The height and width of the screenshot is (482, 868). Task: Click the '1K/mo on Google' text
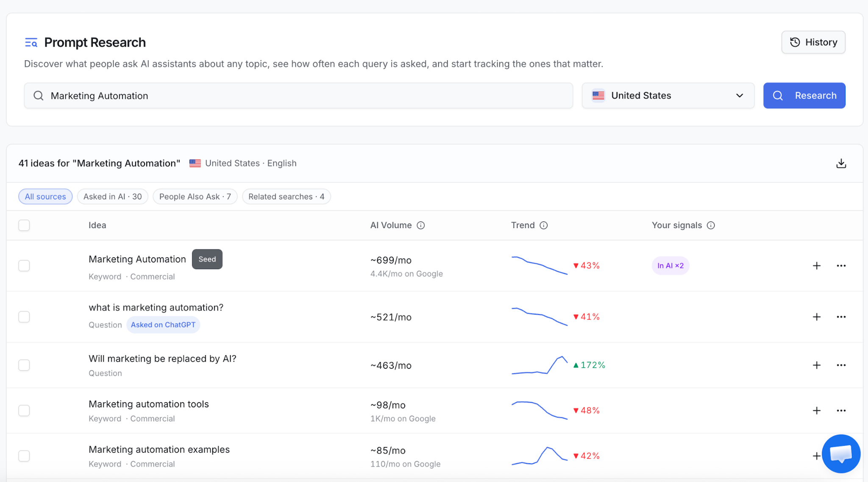tap(403, 418)
